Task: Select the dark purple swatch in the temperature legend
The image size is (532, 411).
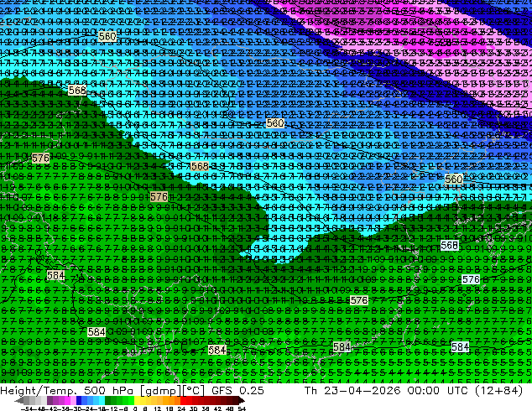Action: (50, 401)
